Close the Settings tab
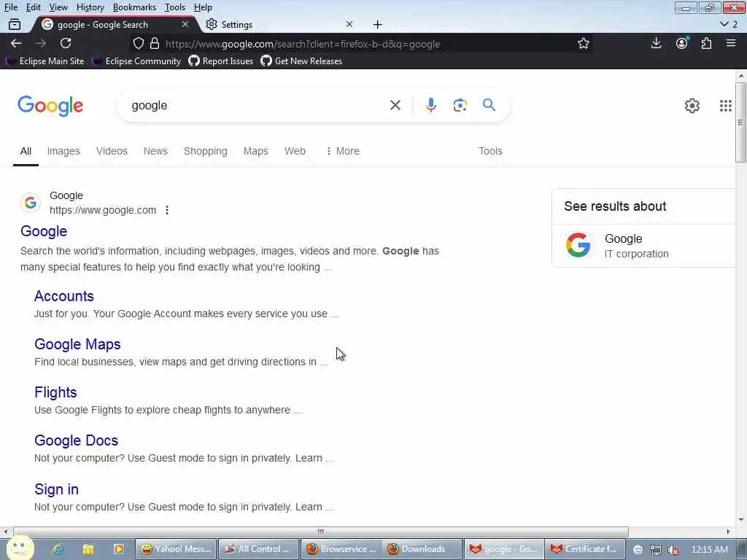This screenshot has width=747, height=560. click(x=349, y=24)
